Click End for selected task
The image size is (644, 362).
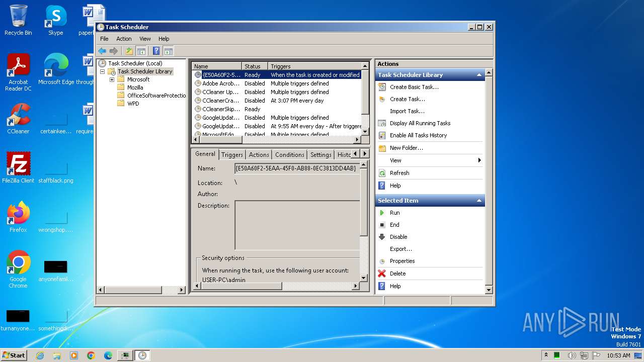(394, 225)
